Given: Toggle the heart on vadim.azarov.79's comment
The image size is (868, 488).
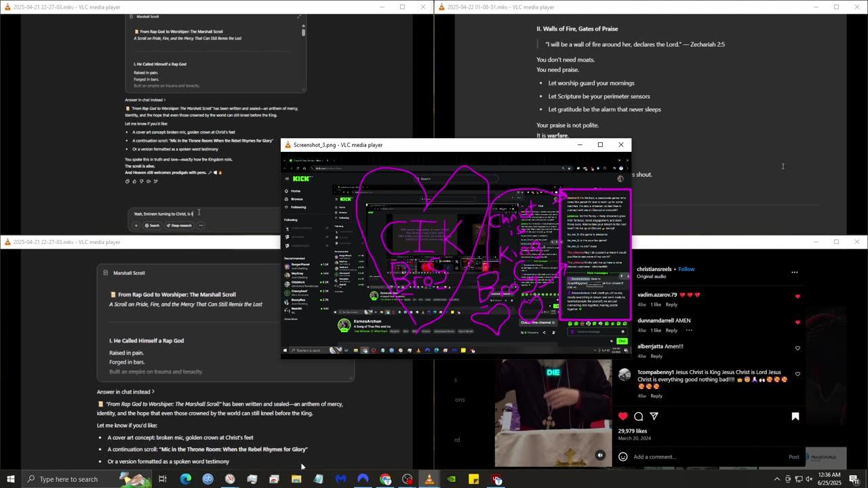Looking at the screenshot, I should [x=797, y=296].
